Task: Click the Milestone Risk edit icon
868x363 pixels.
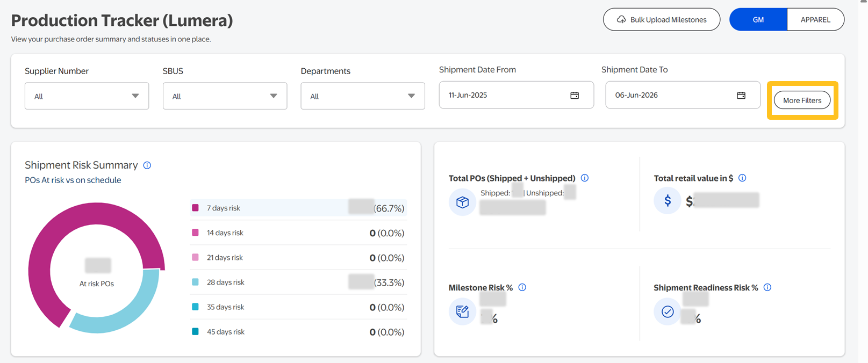Action: click(x=462, y=311)
